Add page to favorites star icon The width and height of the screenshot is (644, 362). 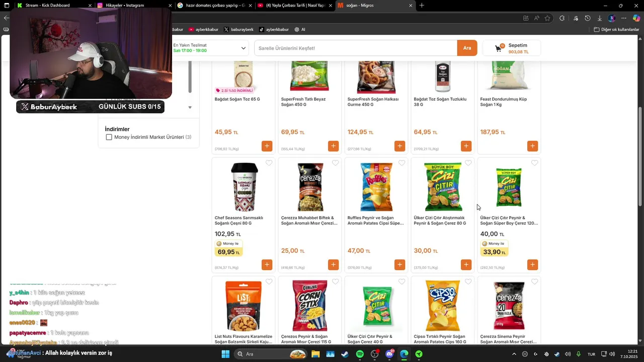pos(547,18)
